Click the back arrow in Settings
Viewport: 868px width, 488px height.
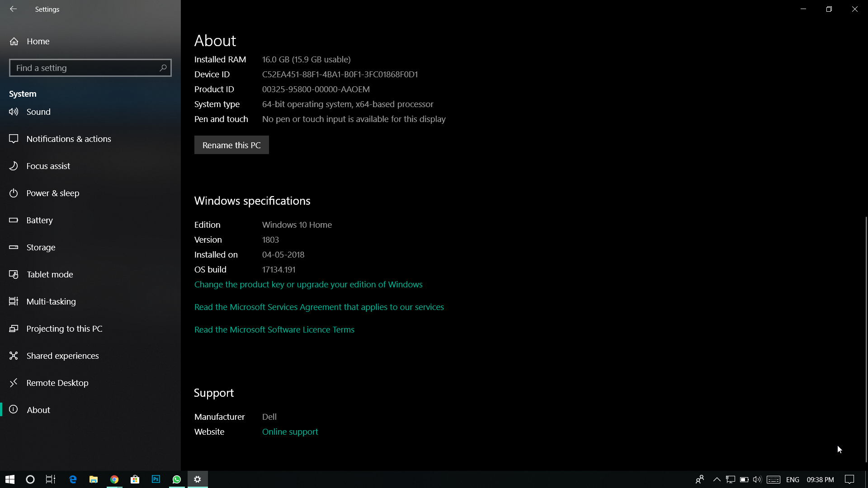[x=13, y=9]
